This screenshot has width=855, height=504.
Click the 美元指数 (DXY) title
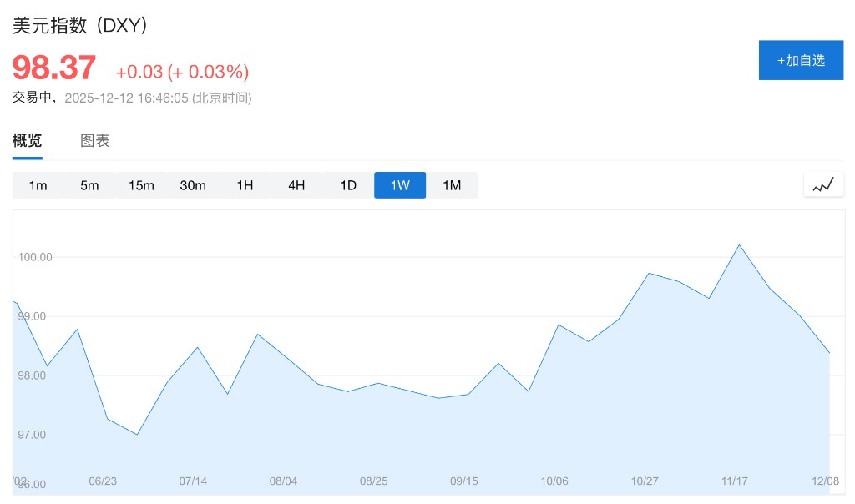pos(80,26)
